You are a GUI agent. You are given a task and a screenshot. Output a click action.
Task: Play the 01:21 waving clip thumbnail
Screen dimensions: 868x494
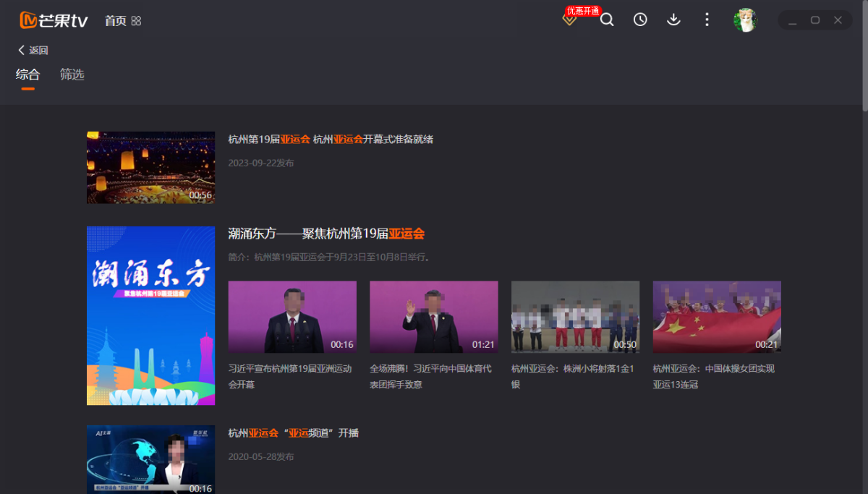pos(434,317)
